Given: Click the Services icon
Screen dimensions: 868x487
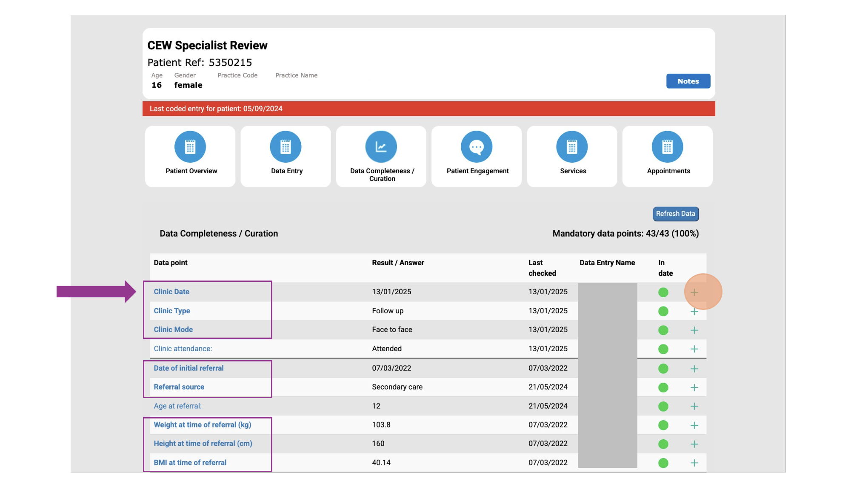Looking at the screenshot, I should pyautogui.click(x=572, y=147).
